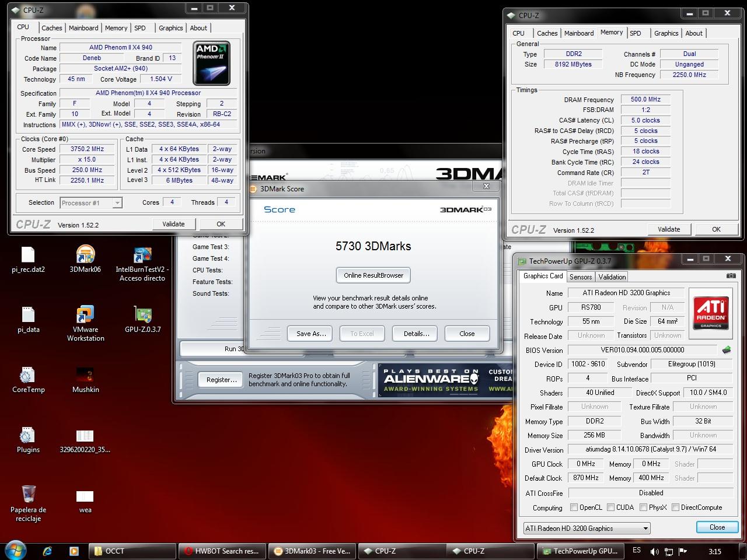Image resolution: width=747 pixels, height=560 pixels.
Task: Open Processor #1 selection dropdown
Action: pyautogui.click(x=91, y=203)
